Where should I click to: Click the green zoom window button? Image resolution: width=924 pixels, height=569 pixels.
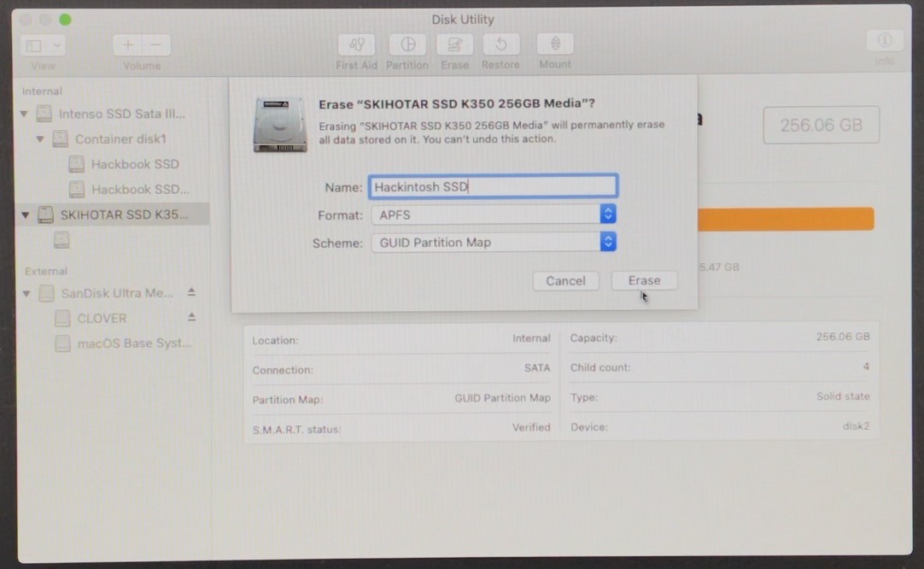pyautogui.click(x=66, y=20)
